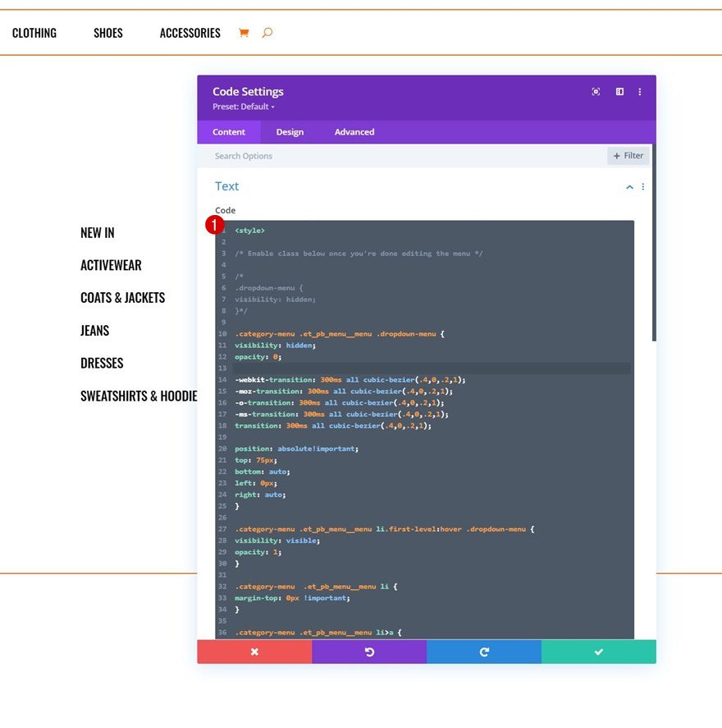Toggle the modal expand view icon
Screen dimensions: 722x728
(x=619, y=92)
